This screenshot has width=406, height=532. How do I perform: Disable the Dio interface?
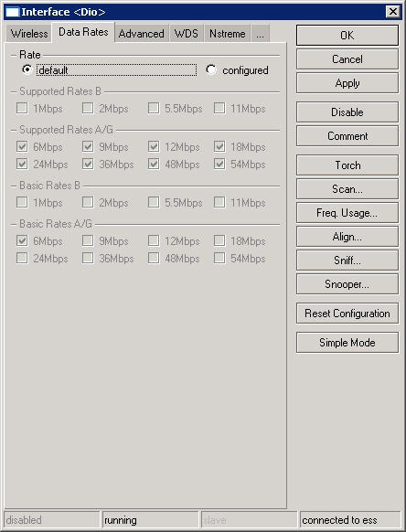pyautogui.click(x=347, y=112)
